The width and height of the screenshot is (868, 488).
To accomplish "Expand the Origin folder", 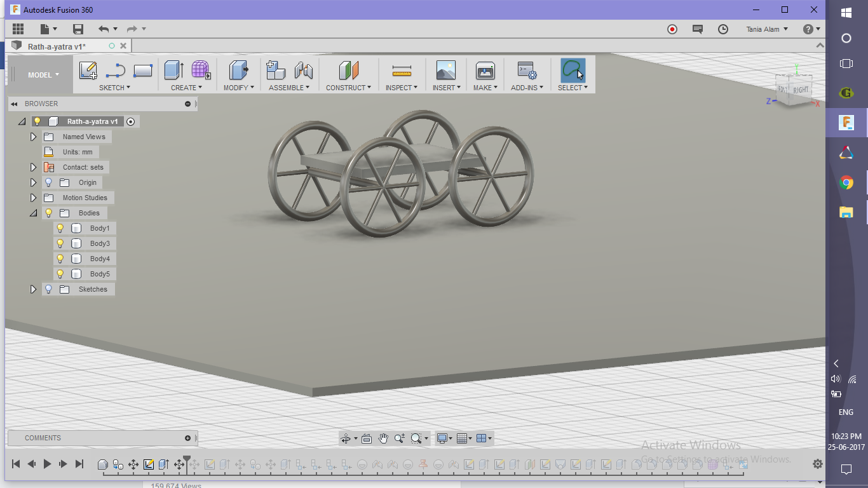I will click(x=34, y=182).
